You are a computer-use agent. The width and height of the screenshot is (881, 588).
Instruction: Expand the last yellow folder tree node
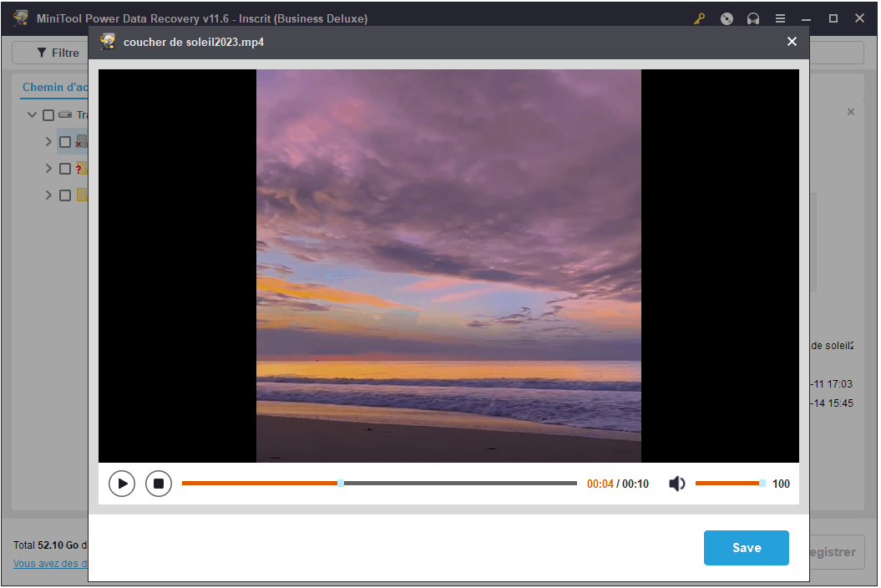pos(48,195)
